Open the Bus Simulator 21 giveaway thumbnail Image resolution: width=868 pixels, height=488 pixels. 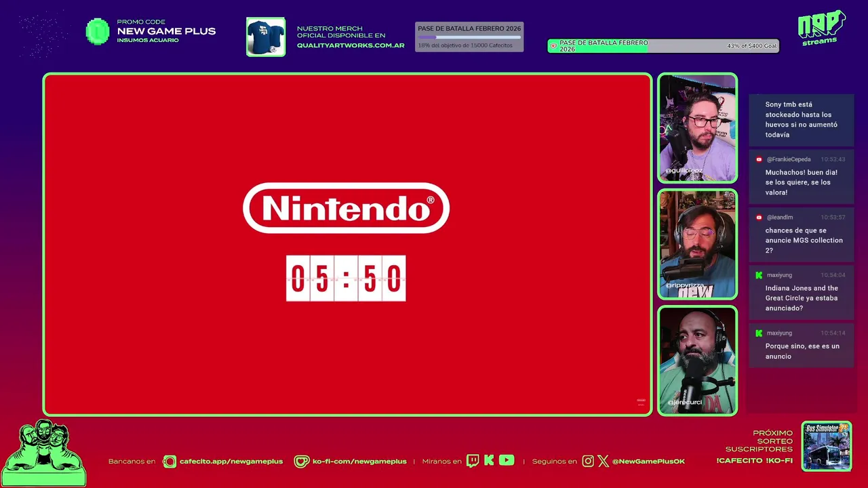click(827, 446)
